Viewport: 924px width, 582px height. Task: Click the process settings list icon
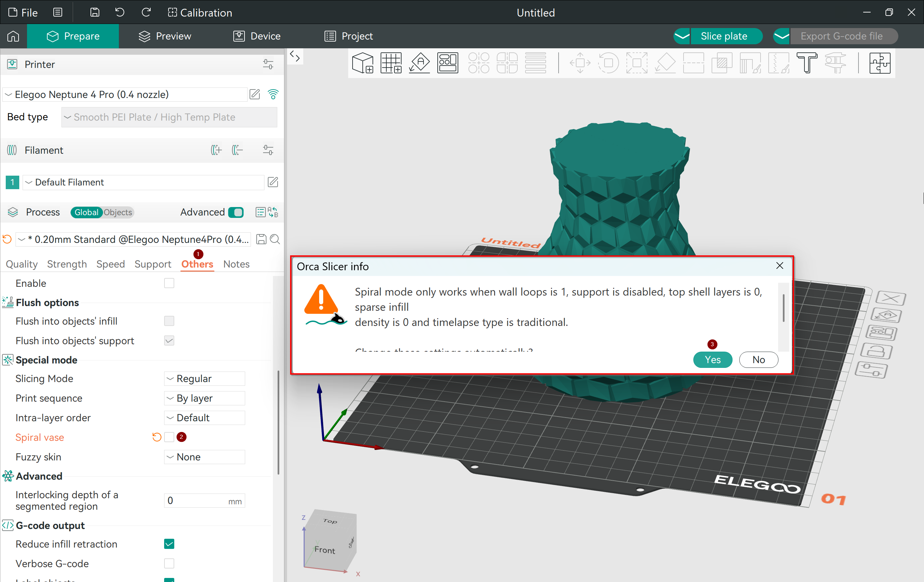pyautogui.click(x=260, y=212)
